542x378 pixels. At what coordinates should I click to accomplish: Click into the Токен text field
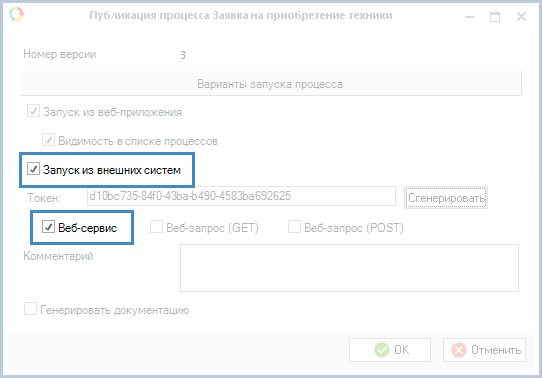pyautogui.click(x=241, y=196)
